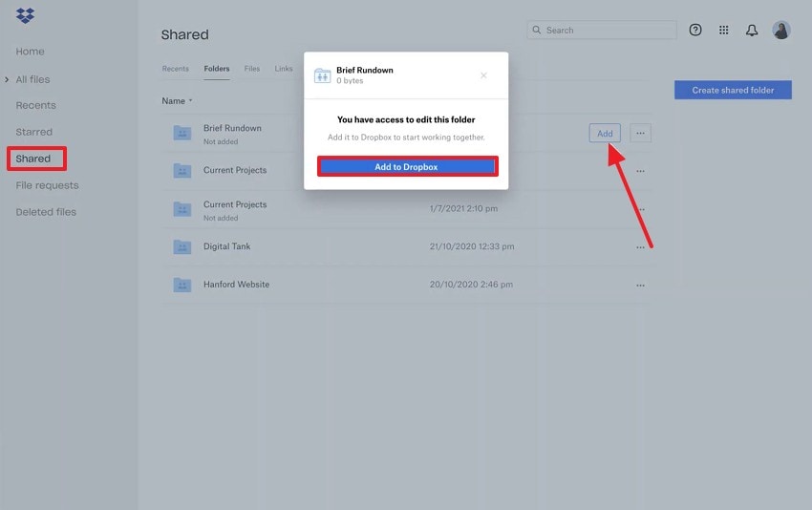
Task: Click the shared folder icon in dialog header
Action: click(x=322, y=75)
